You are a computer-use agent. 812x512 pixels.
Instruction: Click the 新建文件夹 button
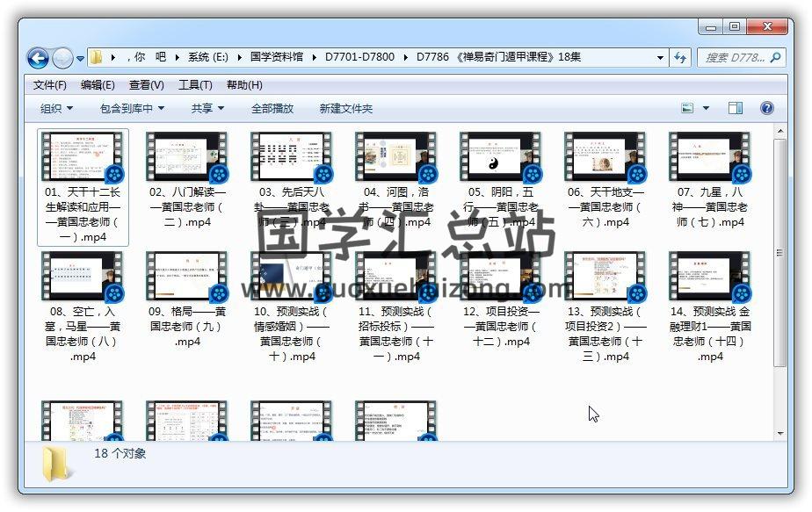point(345,108)
